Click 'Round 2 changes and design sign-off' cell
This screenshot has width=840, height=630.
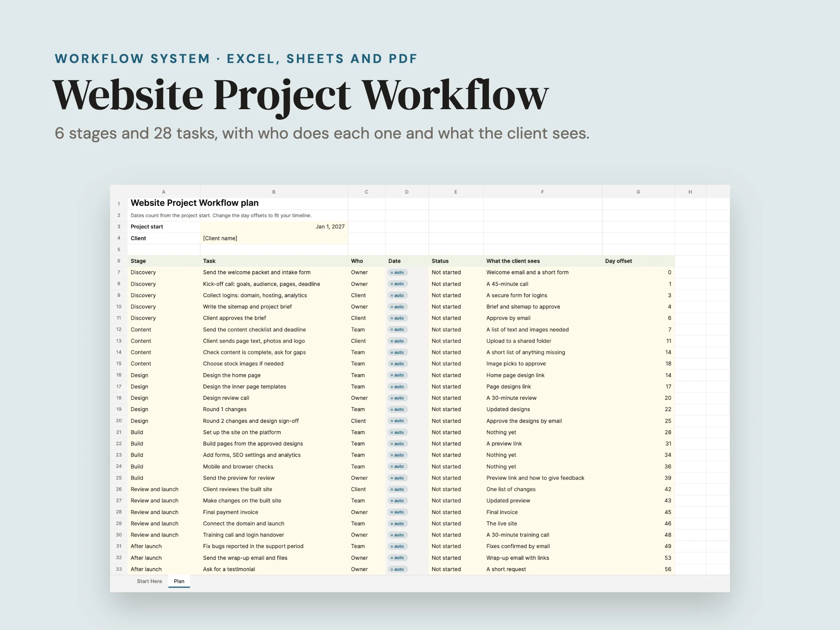pyautogui.click(x=274, y=421)
